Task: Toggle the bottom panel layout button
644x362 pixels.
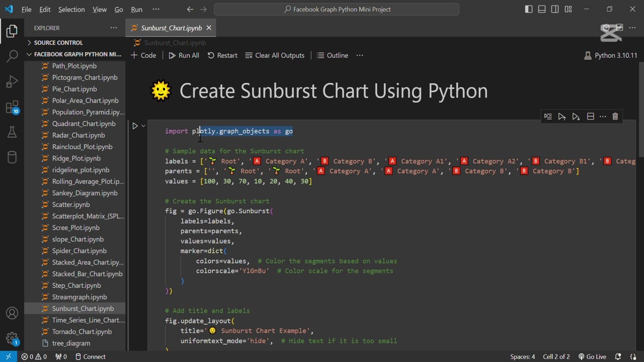Action: click(x=542, y=9)
